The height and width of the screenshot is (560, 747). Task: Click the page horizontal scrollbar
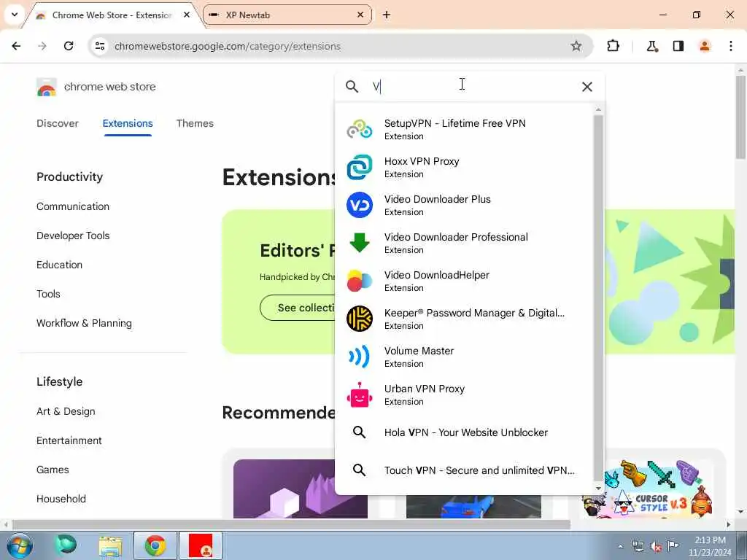pyautogui.click(x=290, y=525)
